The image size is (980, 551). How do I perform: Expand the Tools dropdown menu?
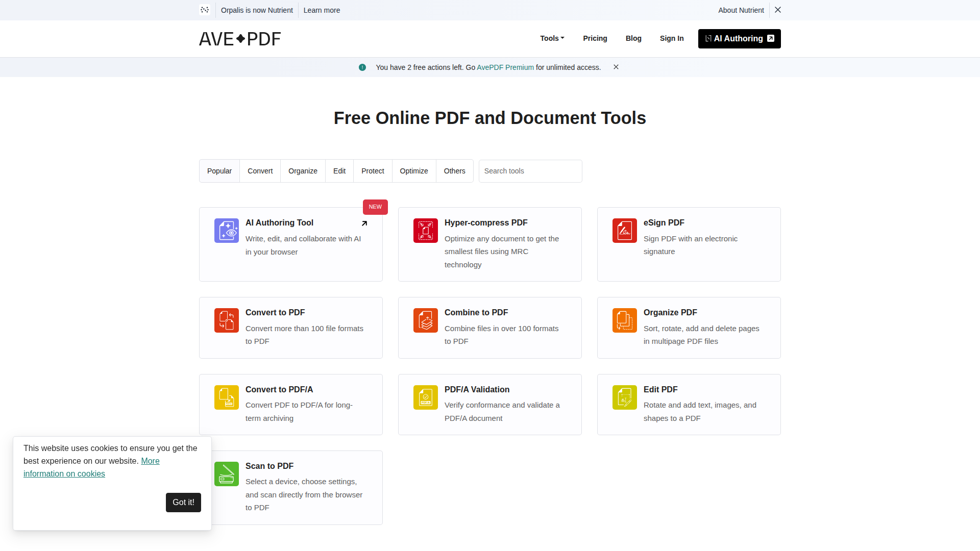pyautogui.click(x=552, y=38)
